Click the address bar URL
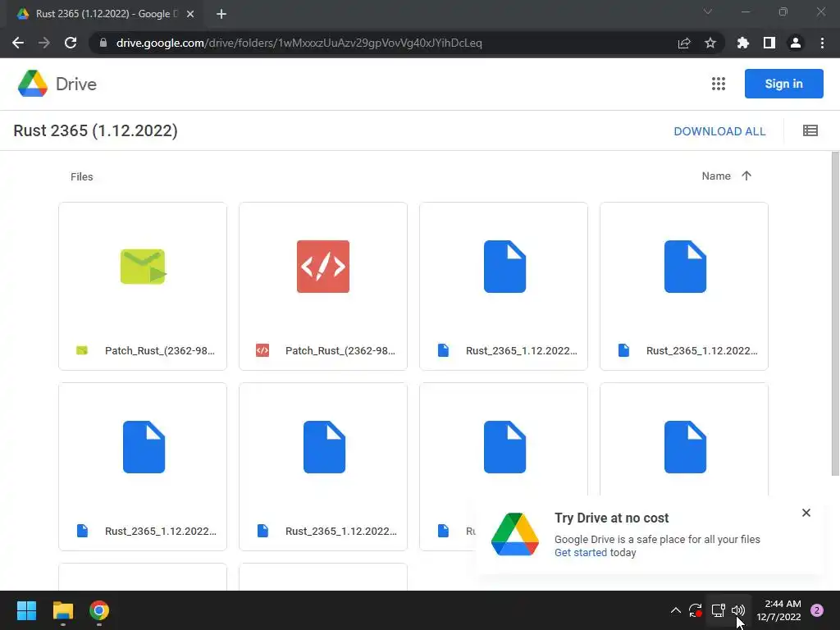 point(299,43)
